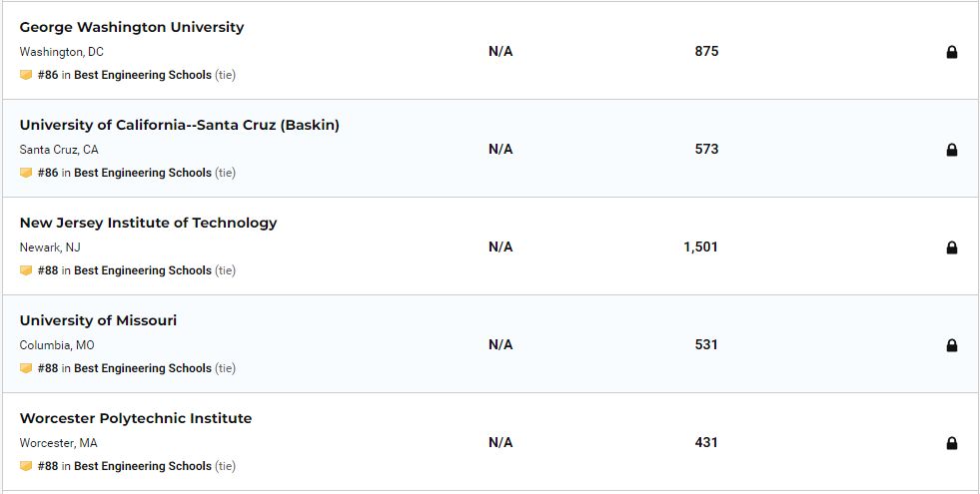Image resolution: width=980 pixels, height=494 pixels.
Task: Visit the University of Missouri page
Action: click(98, 320)
